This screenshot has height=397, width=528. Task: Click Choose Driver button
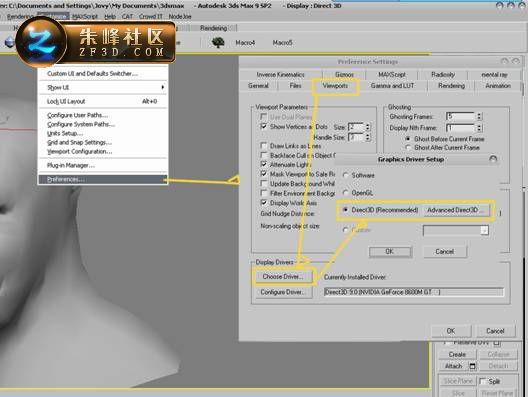click(x=283, y=277)
